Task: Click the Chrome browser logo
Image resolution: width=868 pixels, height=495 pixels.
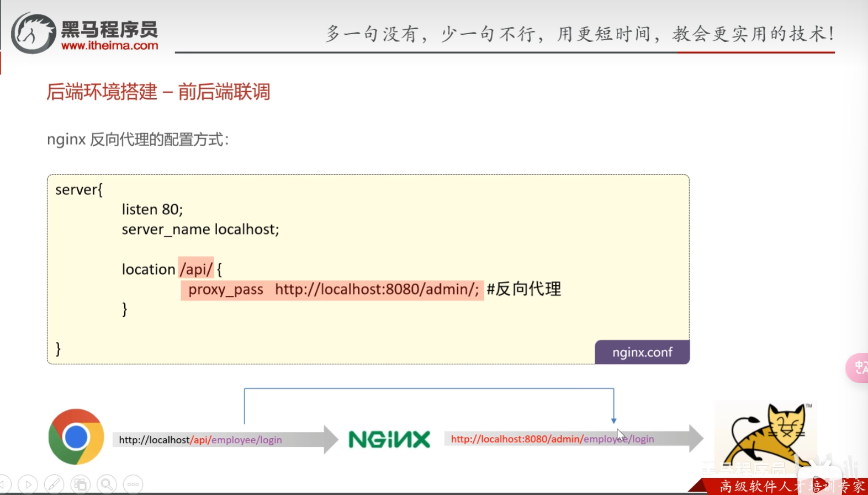Action: pos(76,437)
